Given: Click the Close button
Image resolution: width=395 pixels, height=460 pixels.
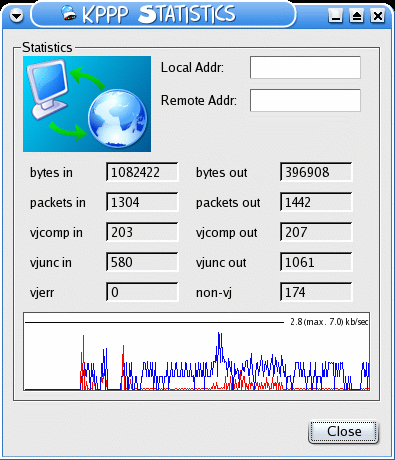Looking at the screenshot, I should click(x=344, y=431).
